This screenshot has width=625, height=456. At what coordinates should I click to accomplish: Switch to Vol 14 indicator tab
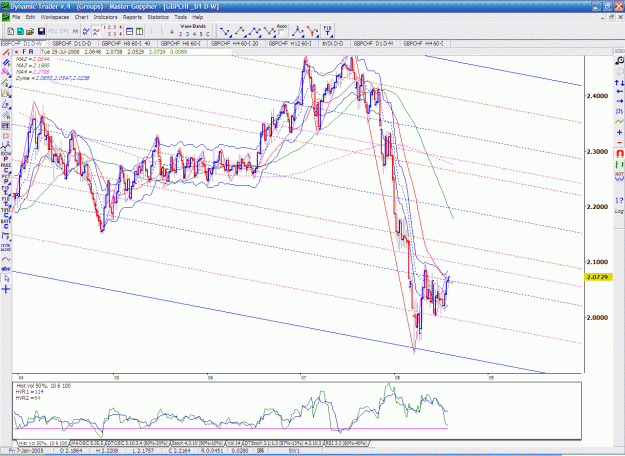pos(234,443)
